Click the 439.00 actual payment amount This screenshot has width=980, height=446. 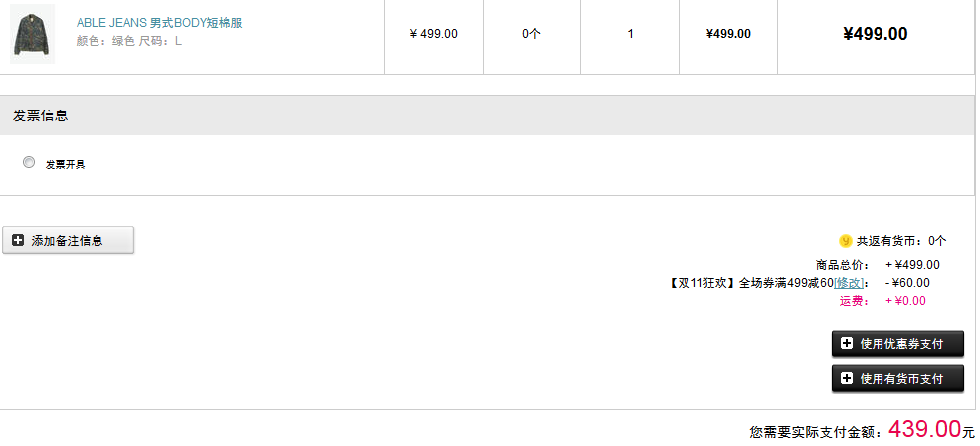(x=924, y=429)
